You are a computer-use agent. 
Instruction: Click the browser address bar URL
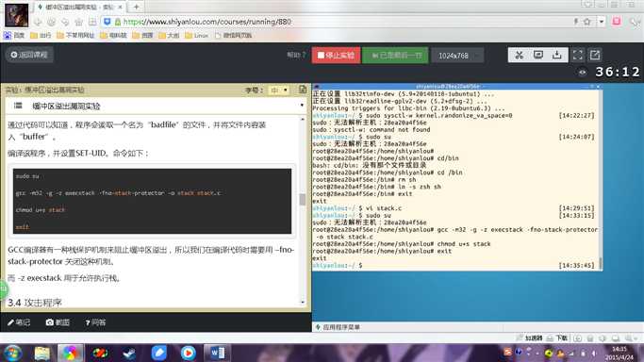coord(207,22)
